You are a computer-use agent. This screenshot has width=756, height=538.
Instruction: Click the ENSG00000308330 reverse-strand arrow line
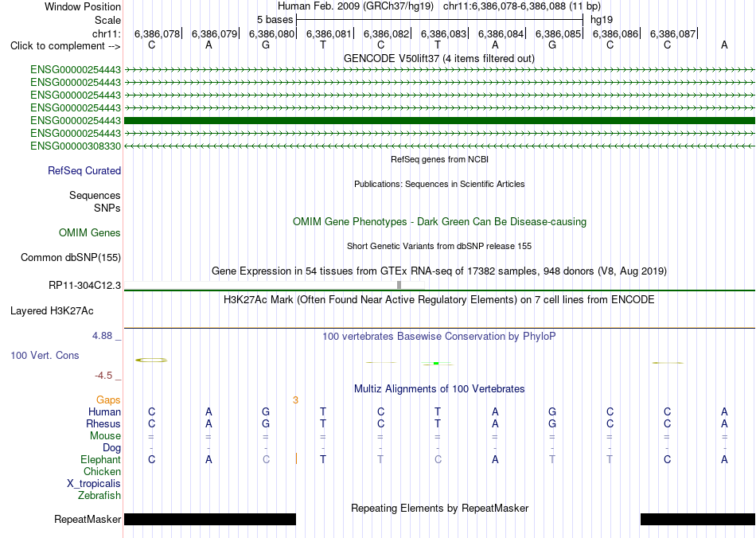pyautogui.click(x=440, y=146)
